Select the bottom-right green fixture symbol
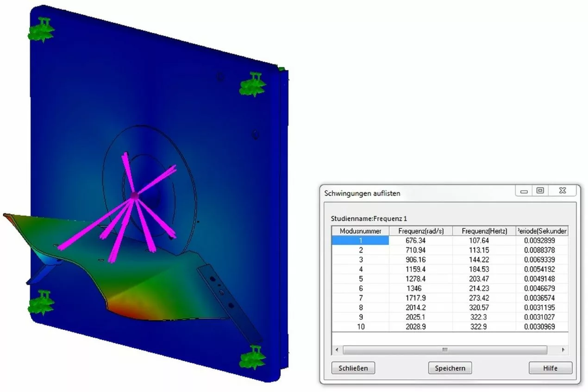This screenshot has width=588, height=392. tap(253, 357)
